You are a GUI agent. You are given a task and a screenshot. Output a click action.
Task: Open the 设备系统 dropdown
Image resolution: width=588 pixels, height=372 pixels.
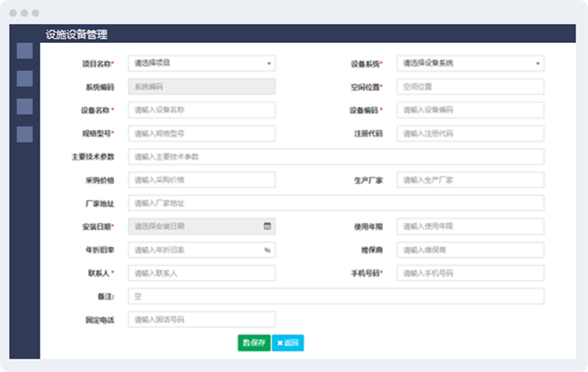tap(470, 64)
